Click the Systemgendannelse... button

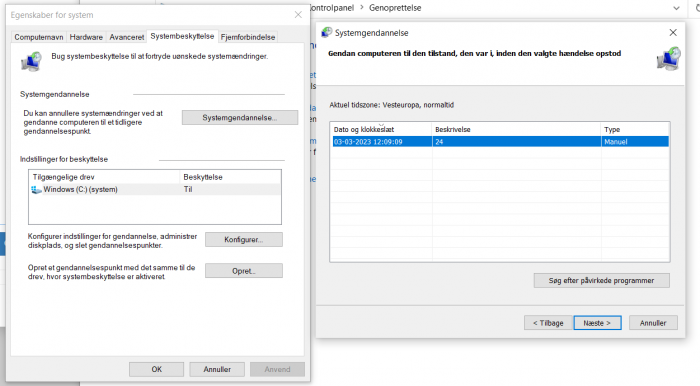tap(240, 118)
